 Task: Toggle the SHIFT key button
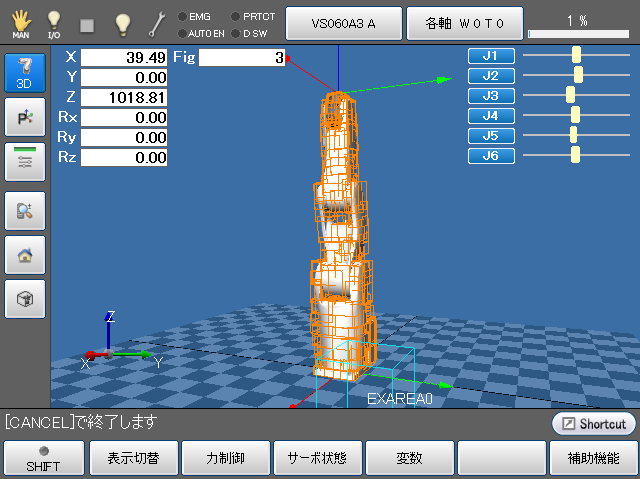[43, 459]
